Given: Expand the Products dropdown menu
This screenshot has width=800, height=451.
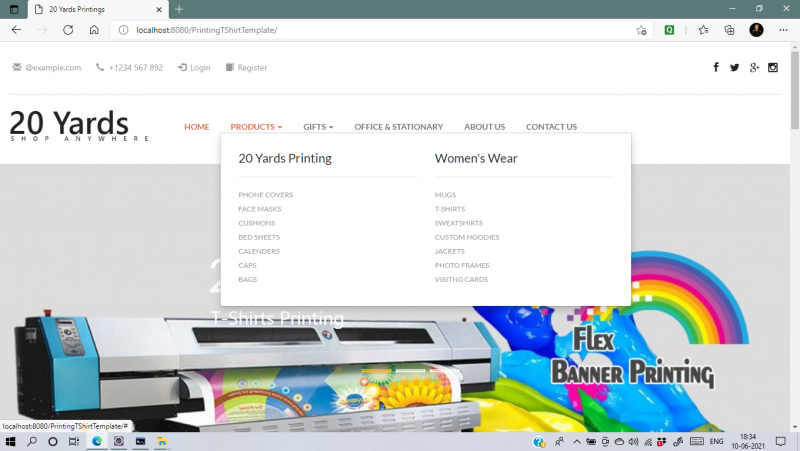Looking at the screenshot, I should click(256, 127).
